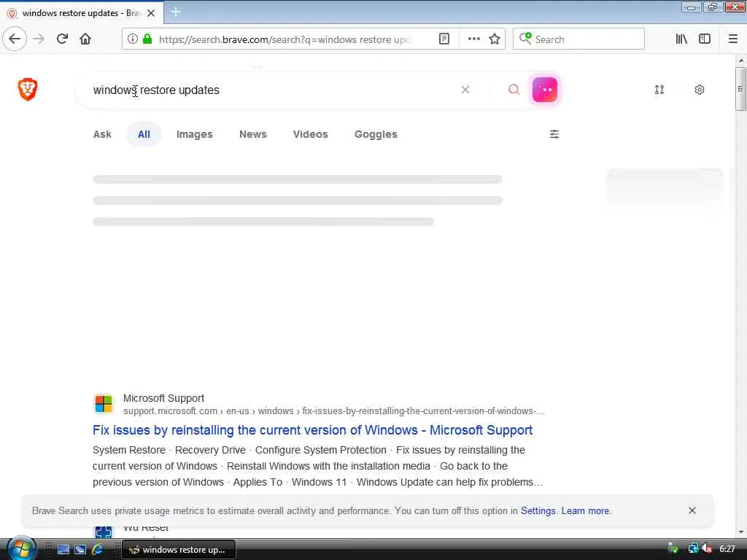The image size is (747, 560).
Task: Click inside the Brave search query box
Action: (271, 90)
